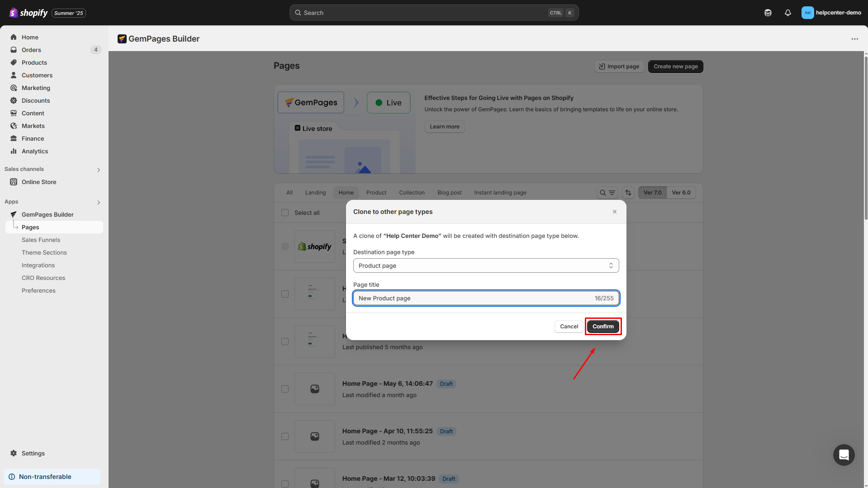
Task: Toggle the Select all checkbox
Action: click(x=285, y=213)
